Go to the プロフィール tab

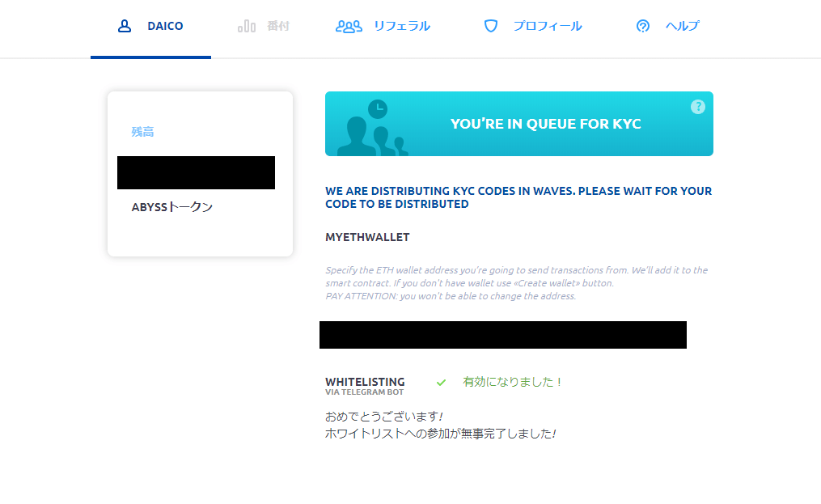click(532, 26)
